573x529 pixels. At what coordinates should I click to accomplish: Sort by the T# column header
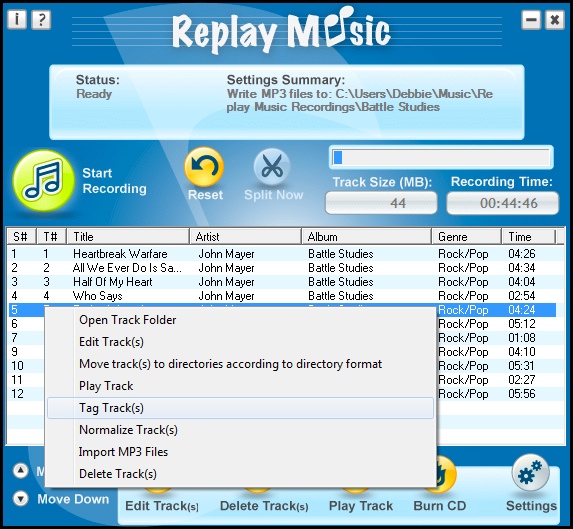pyautogui.click(x=52, y=237)
